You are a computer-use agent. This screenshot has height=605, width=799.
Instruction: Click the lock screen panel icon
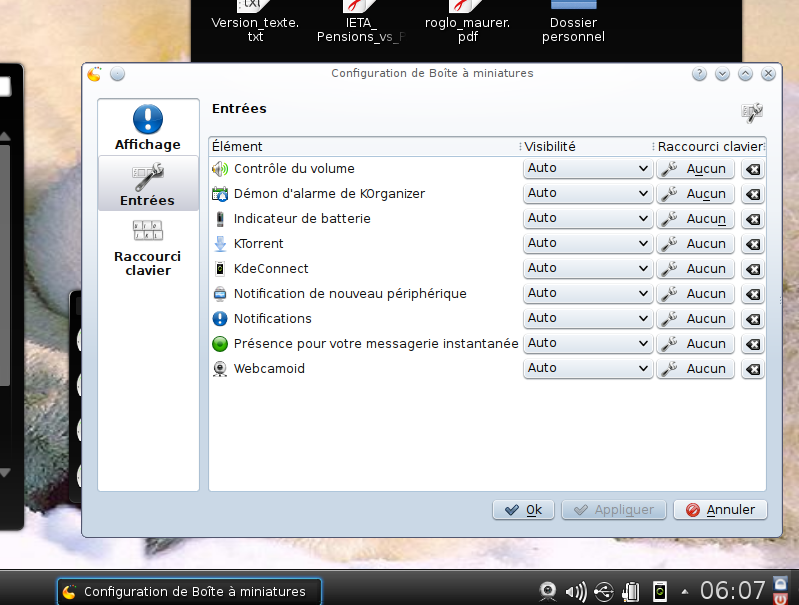pos(780,583)
